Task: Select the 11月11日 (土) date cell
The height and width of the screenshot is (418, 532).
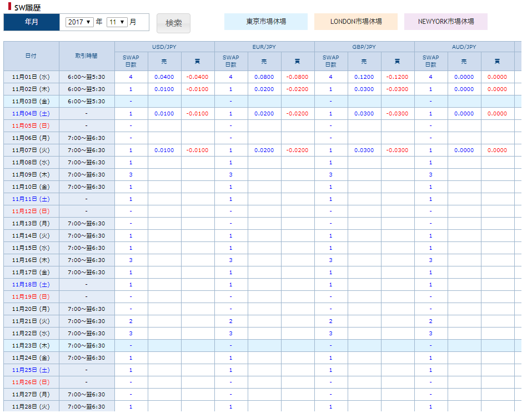Action: point(31,199)
